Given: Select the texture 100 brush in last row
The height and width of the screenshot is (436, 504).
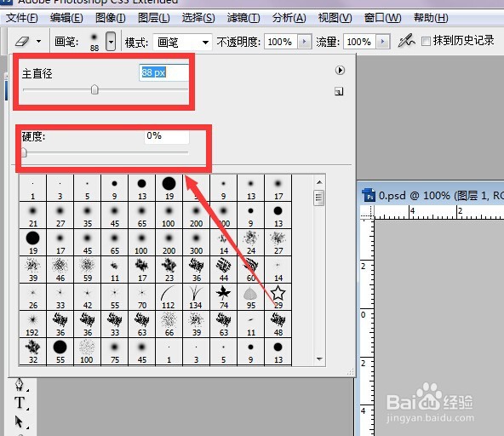Looking at the screenshot, I should [x=87, y=352].
